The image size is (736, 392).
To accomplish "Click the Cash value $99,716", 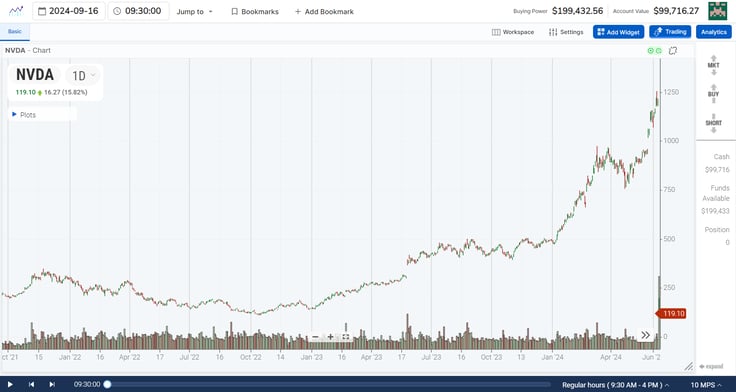I will tap(717, 169).
